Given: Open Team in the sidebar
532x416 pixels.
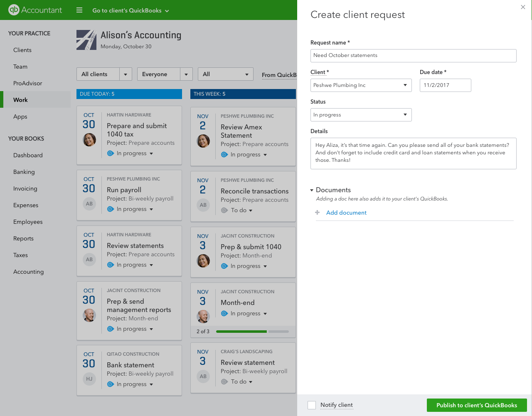Looking at the screenshot, I should point(20,67).
